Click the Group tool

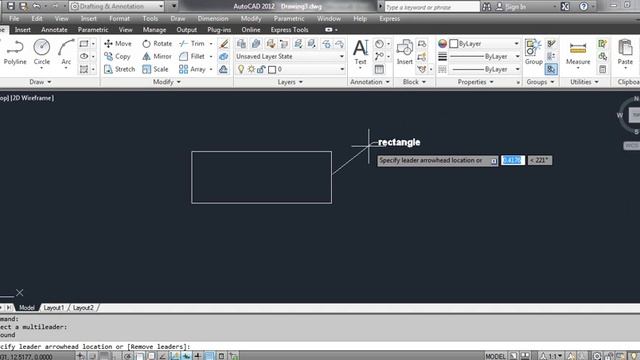click(x=533, y=52)
